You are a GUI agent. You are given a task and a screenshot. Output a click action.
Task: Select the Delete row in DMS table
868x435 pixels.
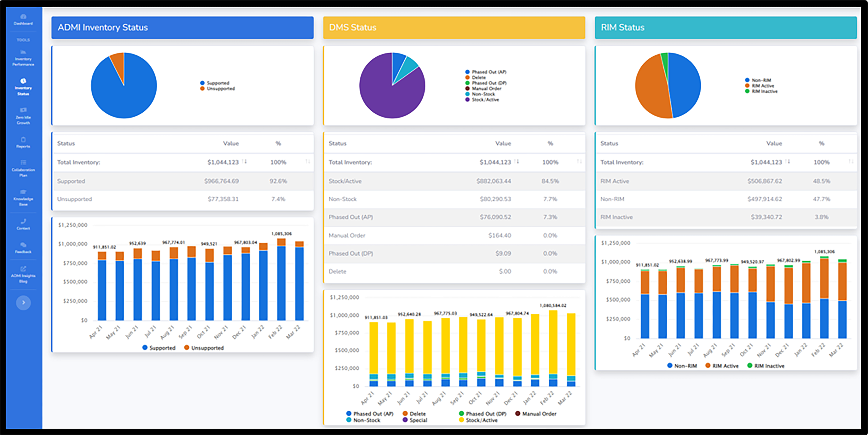(x=454, y=271)
